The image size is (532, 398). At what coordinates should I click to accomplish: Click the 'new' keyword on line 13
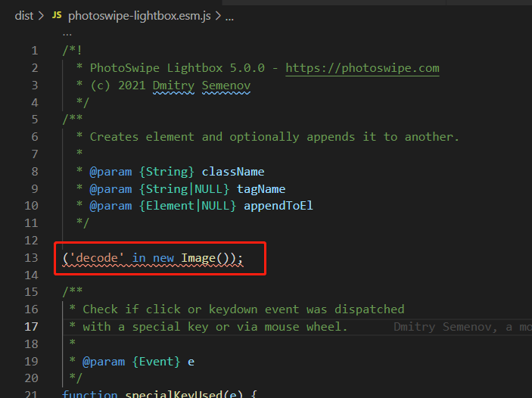point(163,258)
